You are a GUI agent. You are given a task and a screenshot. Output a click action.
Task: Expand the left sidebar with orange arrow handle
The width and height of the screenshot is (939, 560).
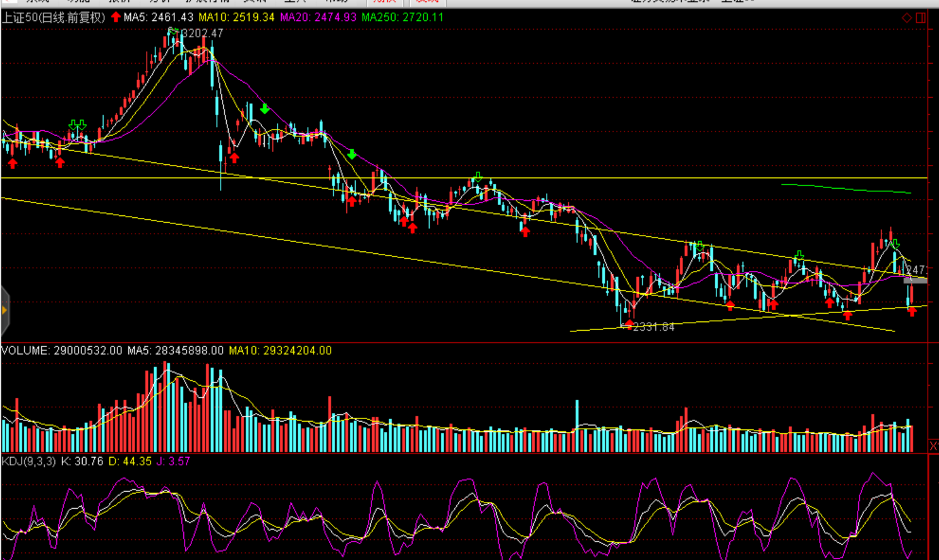[4, 310]
